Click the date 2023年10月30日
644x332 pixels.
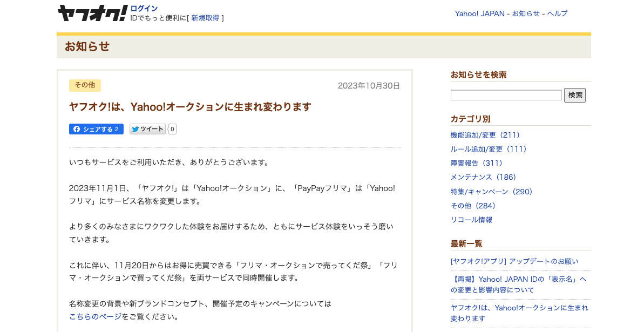pyautogui.click(x=369, y=86)
